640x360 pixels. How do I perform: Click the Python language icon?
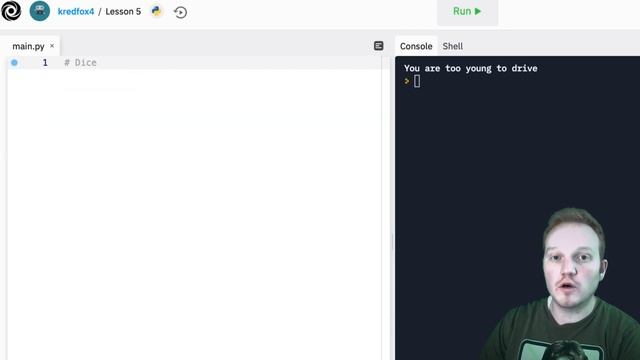[x=156, y=11]
